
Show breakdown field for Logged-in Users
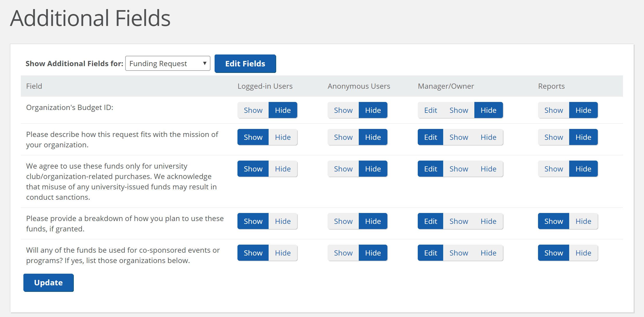point(253,221)
